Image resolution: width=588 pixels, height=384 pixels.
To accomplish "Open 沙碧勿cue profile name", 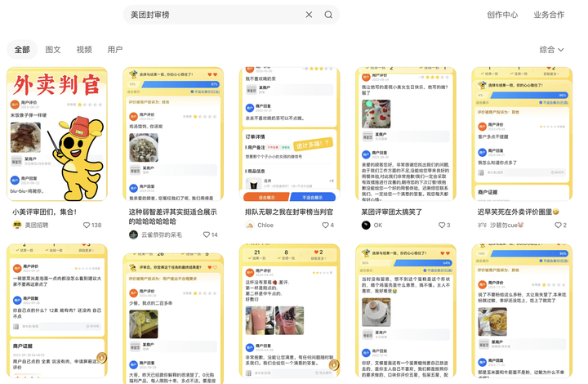I will coord(506,225).
